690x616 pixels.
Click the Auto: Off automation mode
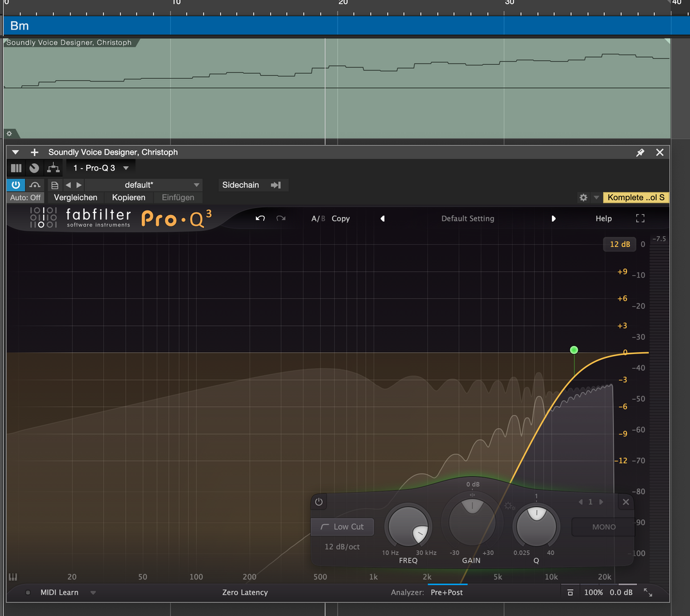[x=25, y=198]
